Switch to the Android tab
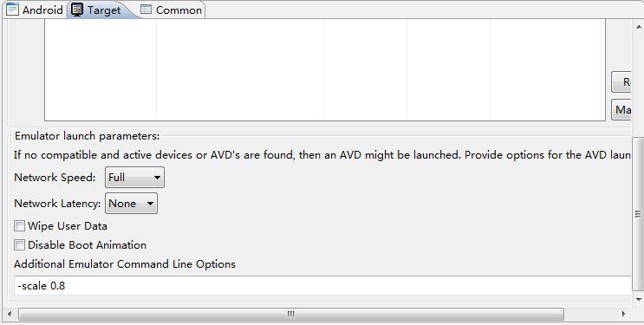644x325 pixels. [35, 10]
